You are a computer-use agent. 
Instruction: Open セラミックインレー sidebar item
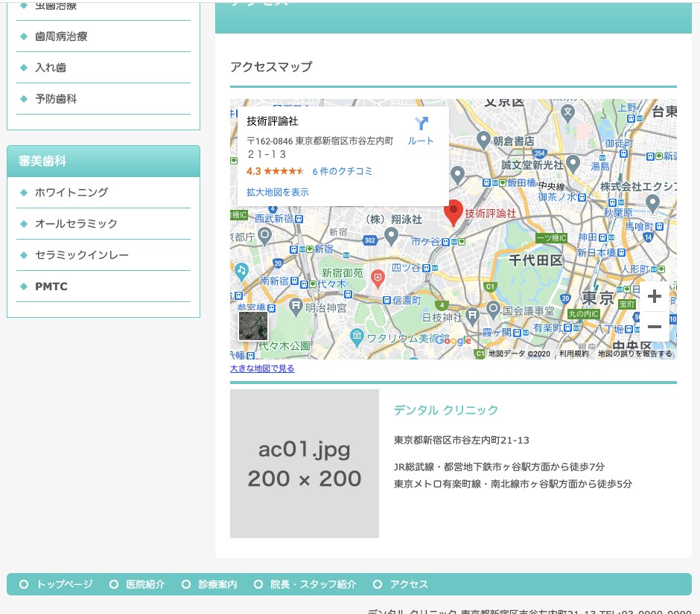click(x=103, y=255)
